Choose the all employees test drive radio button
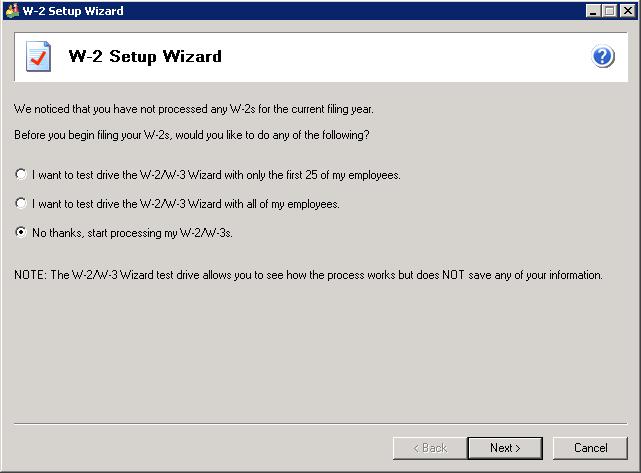641x473 pixels. point(22,204)
